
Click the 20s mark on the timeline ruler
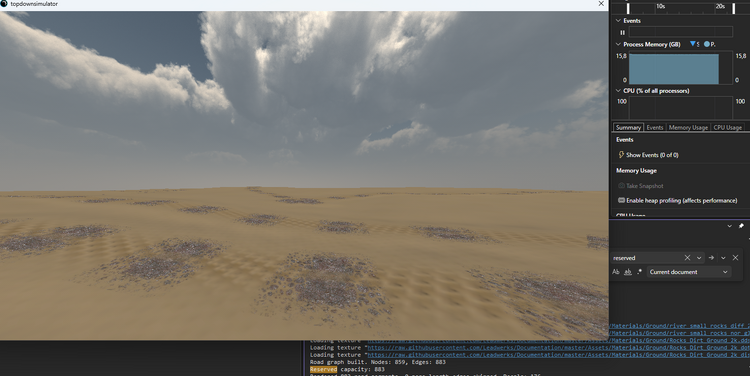coord(720,6)
